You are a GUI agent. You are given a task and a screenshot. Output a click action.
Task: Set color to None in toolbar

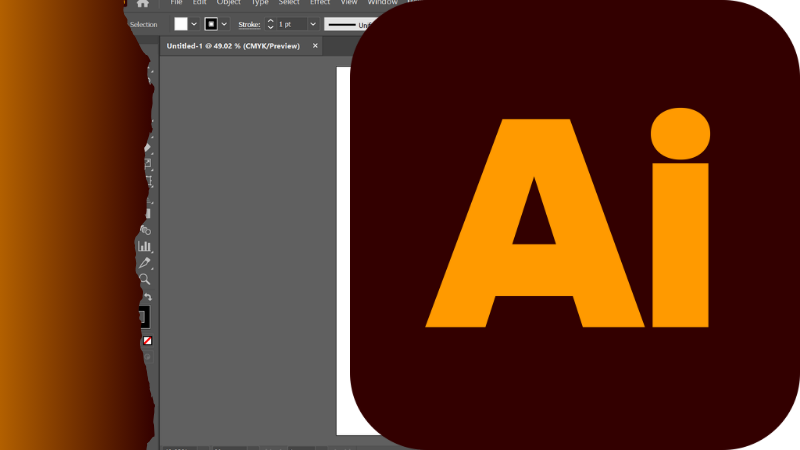(x=147, y=340)
